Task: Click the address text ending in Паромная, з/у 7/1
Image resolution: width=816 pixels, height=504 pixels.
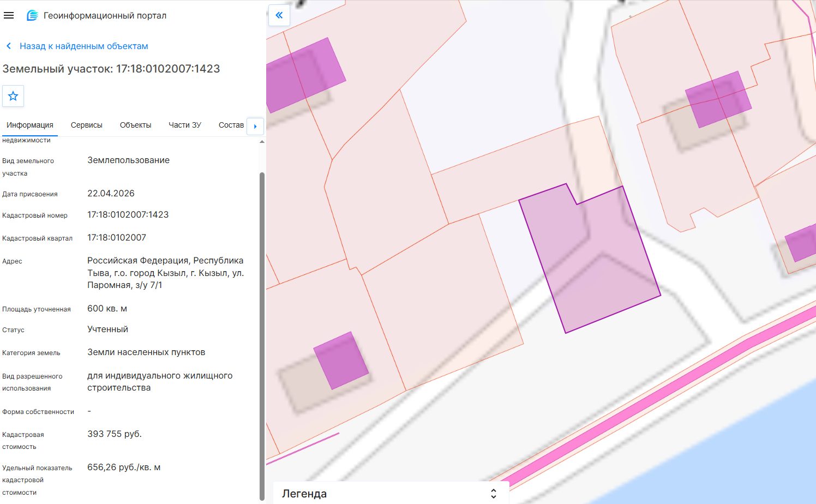Action: pyautogui.click(x=166, y=273)
